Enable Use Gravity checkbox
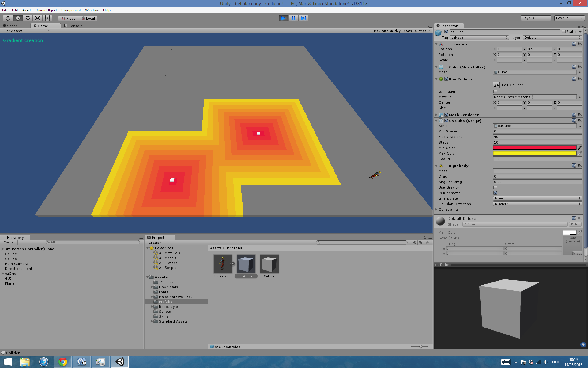Image resolution: width=588 pixels, height=368 pixels. (495, 187)
